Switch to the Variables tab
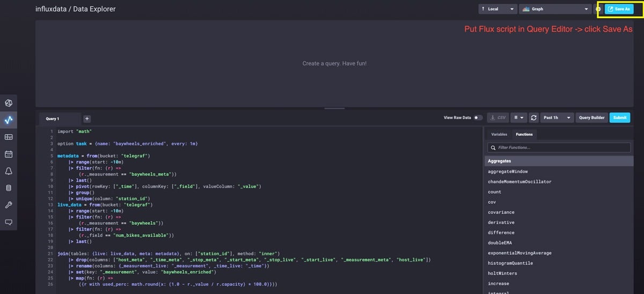Screen dimensions: 644x294 click(x=499, y=134)
